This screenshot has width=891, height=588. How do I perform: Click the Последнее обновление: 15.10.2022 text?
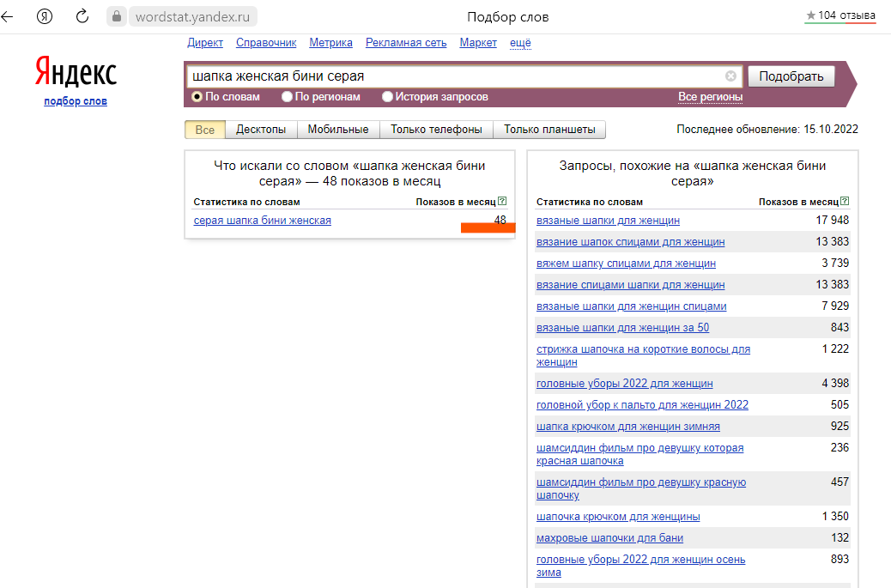tap(767, 130)
